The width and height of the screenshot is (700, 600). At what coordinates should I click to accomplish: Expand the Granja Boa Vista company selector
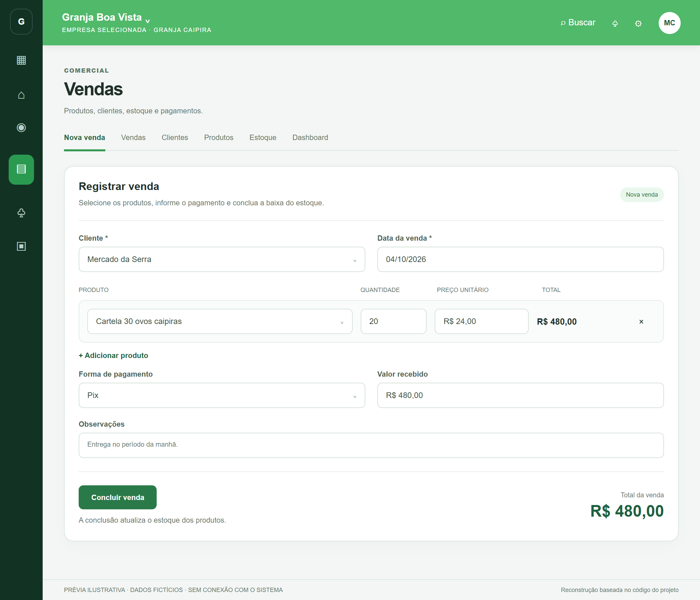click(x=106, y=18)
